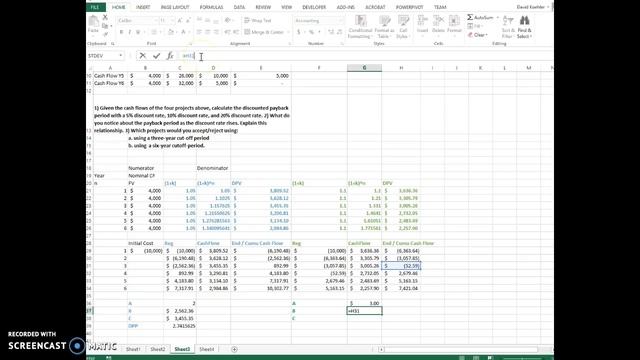Click the Fill Color bucket icon
The width and height of the screenshot is (640, 360).
pyautogui.click(x=171, y=32)
